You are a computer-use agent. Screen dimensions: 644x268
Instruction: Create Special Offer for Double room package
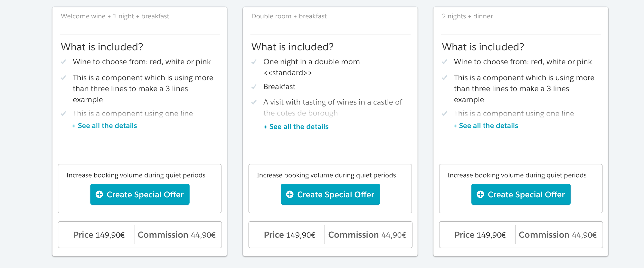pos(330,194)
